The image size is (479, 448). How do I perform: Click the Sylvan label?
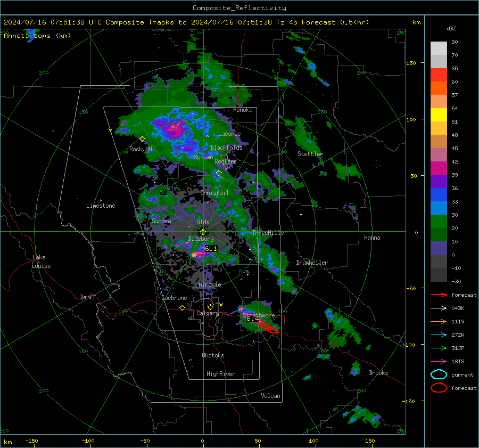(203, 157)
